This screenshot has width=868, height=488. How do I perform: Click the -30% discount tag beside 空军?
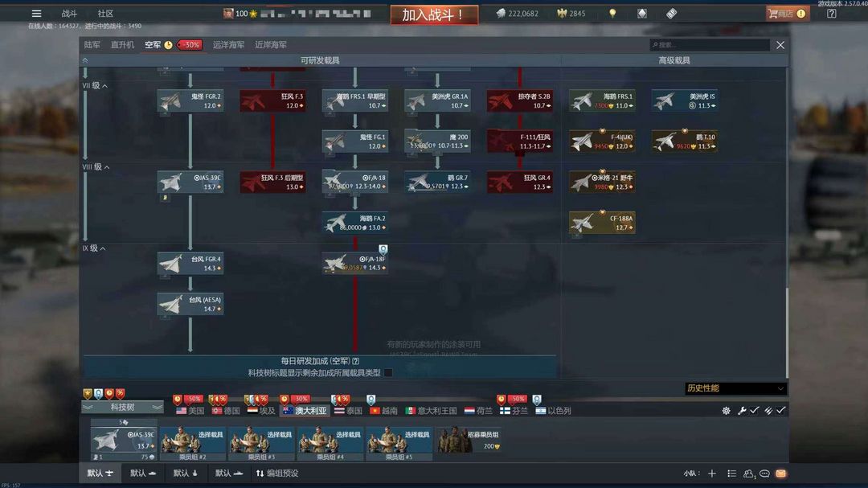pyautogui.click(x=190, y=45)
